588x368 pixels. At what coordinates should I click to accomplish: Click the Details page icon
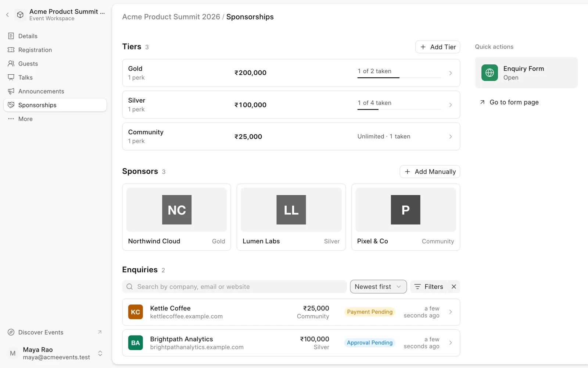pyautogui.click(x=11, y=36)
